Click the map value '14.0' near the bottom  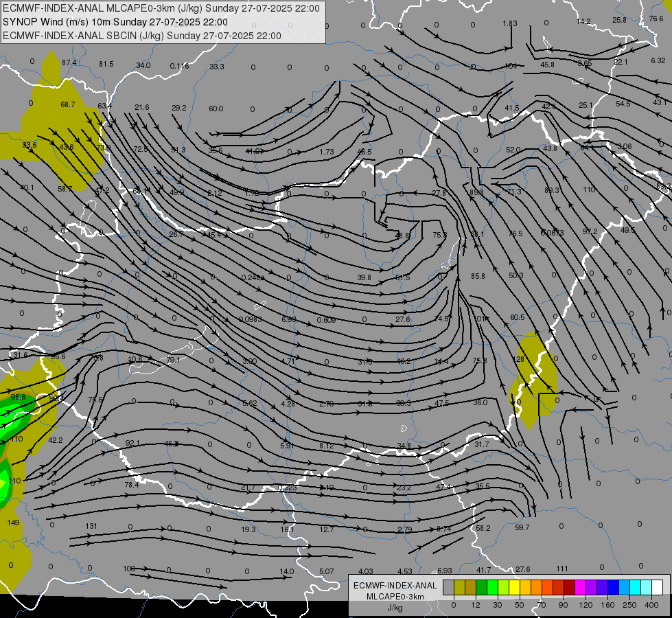(x=287, y=571)
